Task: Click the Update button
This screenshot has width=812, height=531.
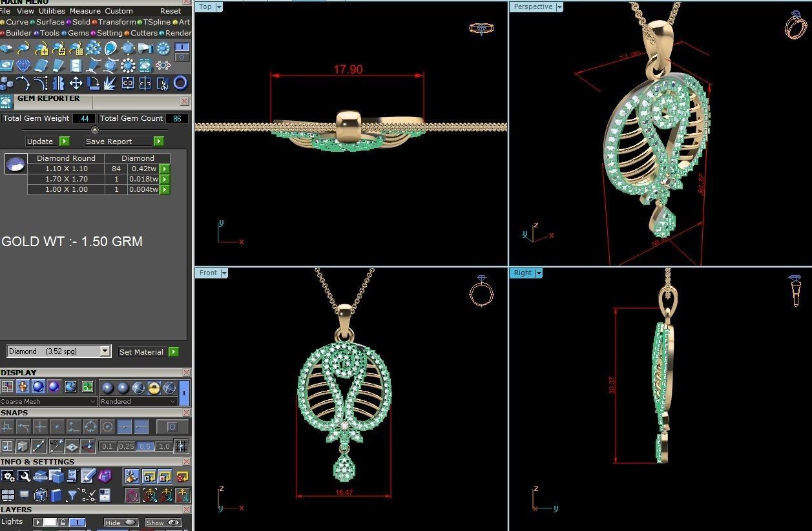Action: (x=48, y=141)
